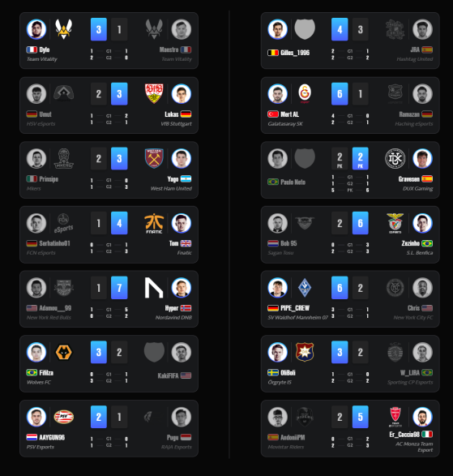Click the orange Fnatic logo

pyautogui.click(x=154, y=224)
